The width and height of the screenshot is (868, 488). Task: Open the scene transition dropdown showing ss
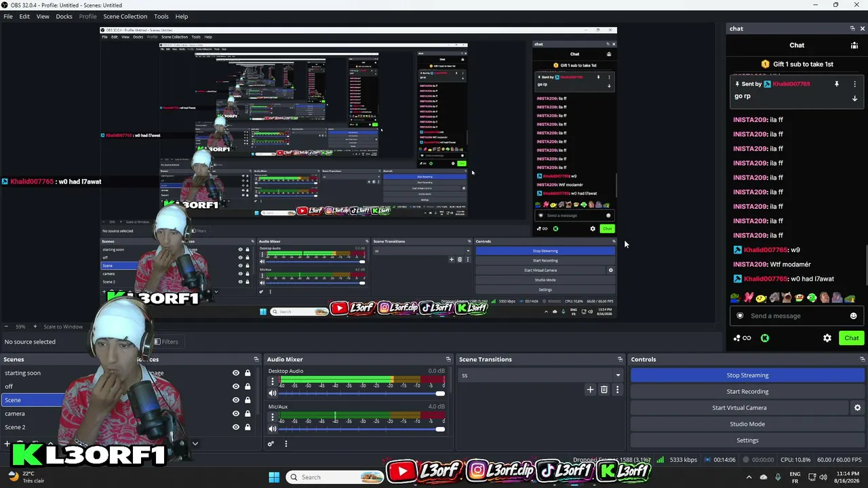[540, 375]
